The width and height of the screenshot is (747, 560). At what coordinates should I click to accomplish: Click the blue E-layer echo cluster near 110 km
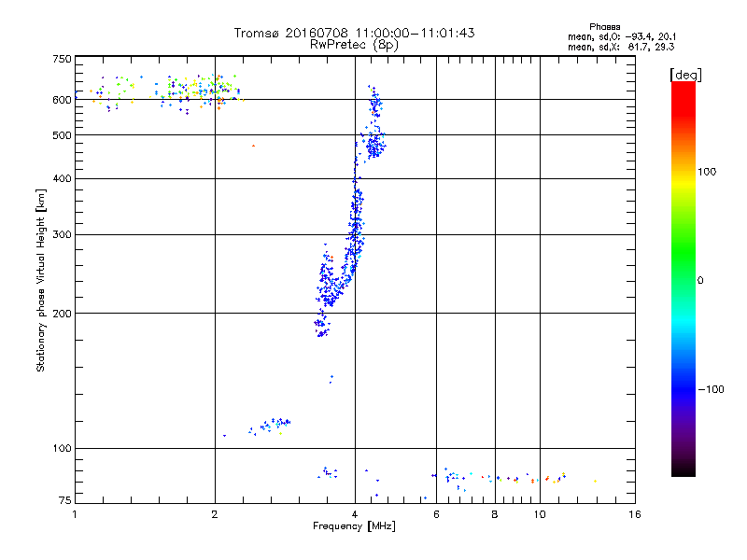[270, 426]
